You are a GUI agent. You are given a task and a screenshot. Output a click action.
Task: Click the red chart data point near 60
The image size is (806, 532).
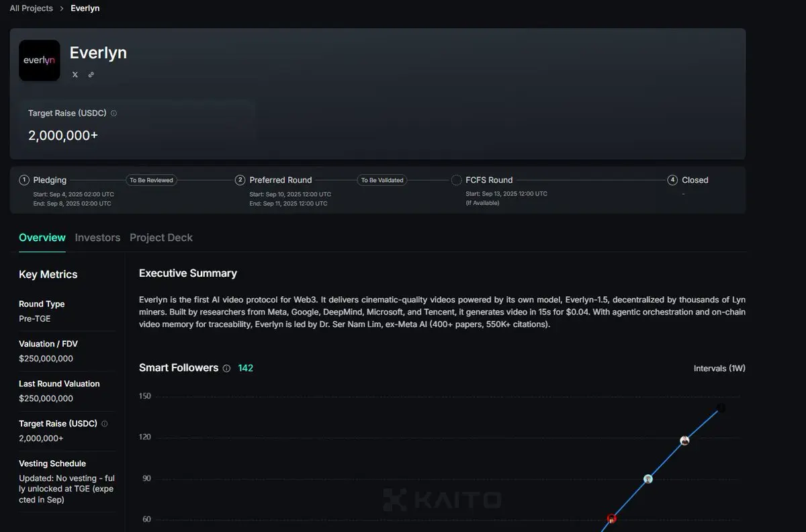612,519
